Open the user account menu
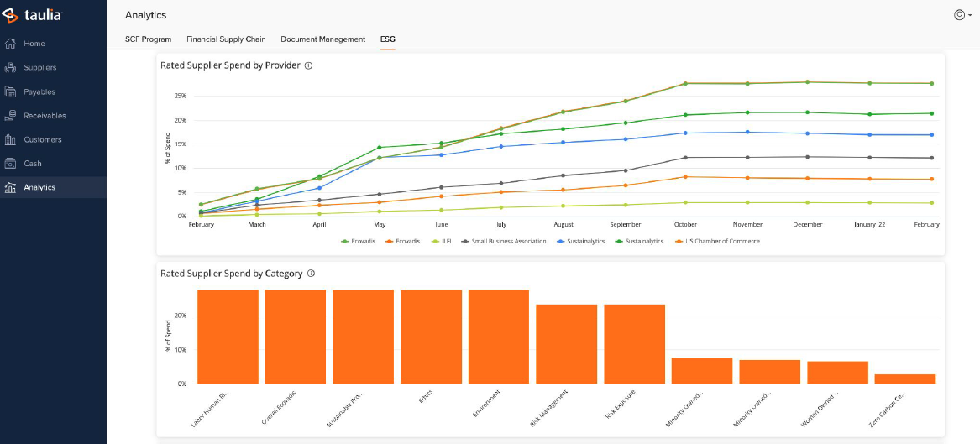 (x=962, y=15)
